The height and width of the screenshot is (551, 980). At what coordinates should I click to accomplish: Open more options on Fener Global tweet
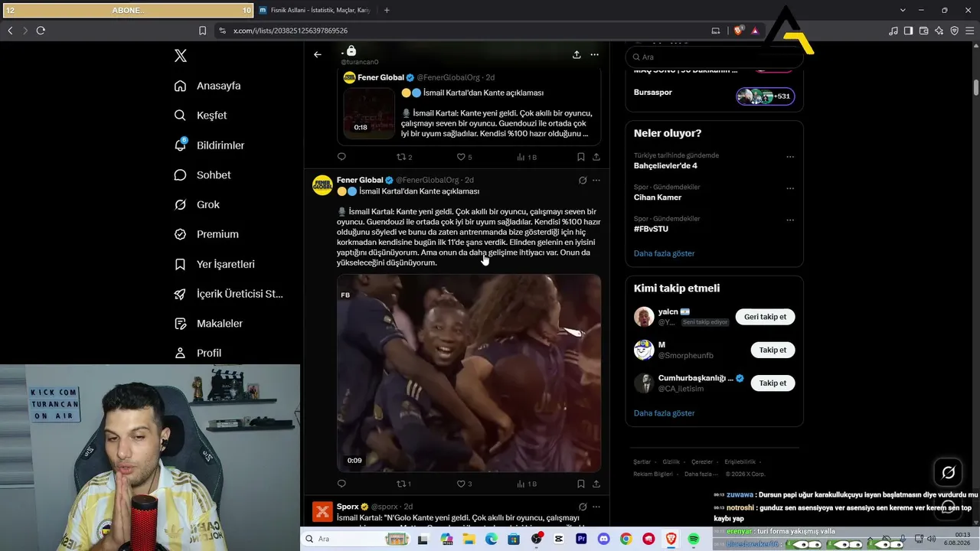pos(596,181)
